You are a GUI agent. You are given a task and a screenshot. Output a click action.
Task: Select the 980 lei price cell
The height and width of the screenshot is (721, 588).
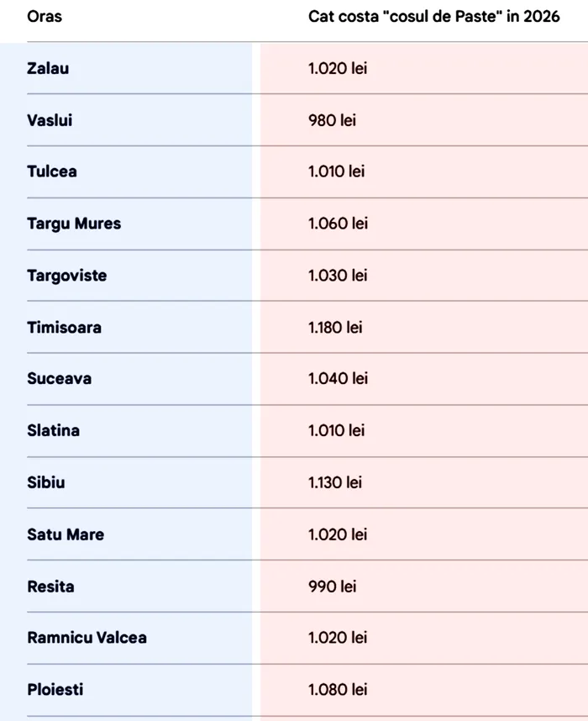pos(332,120)
